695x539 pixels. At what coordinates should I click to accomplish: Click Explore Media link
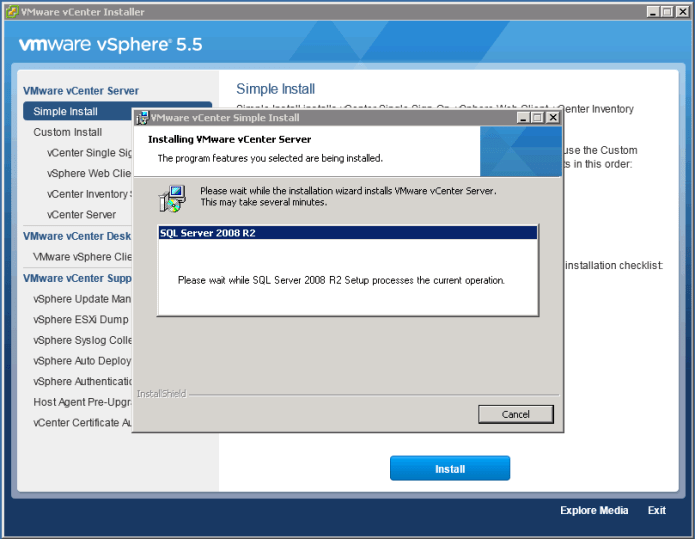(x=594, y=511)
